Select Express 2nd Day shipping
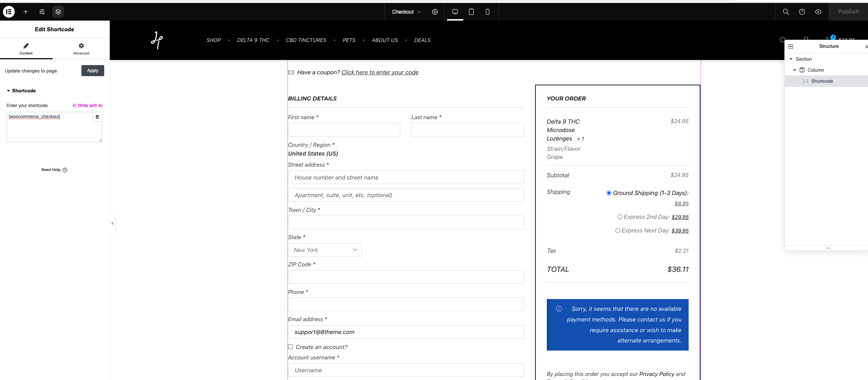The image size is (868, 380). (x=620, y=217)
